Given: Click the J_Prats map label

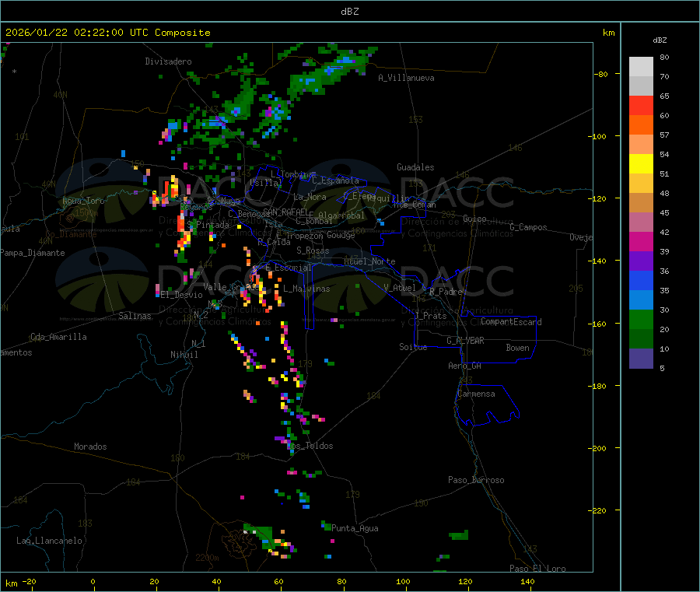Looking at the screenshot, I should click(430, 316).
